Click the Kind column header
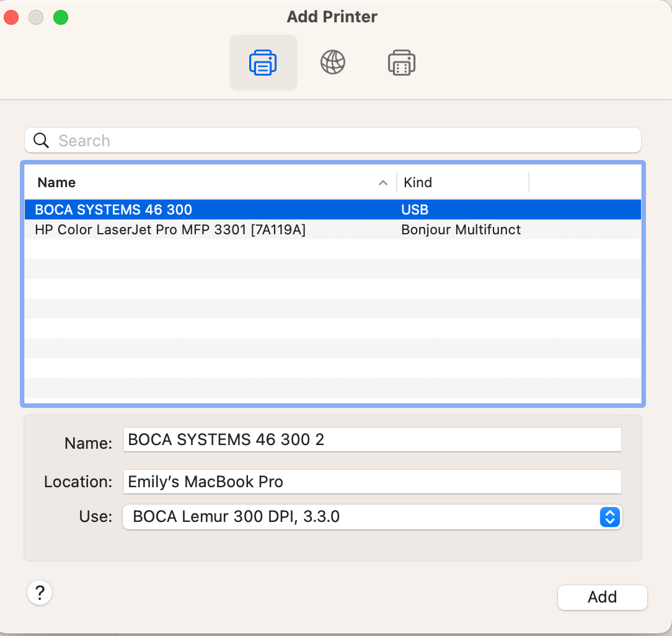This screenshot has width=672, height=636. [x=418, y=183]
